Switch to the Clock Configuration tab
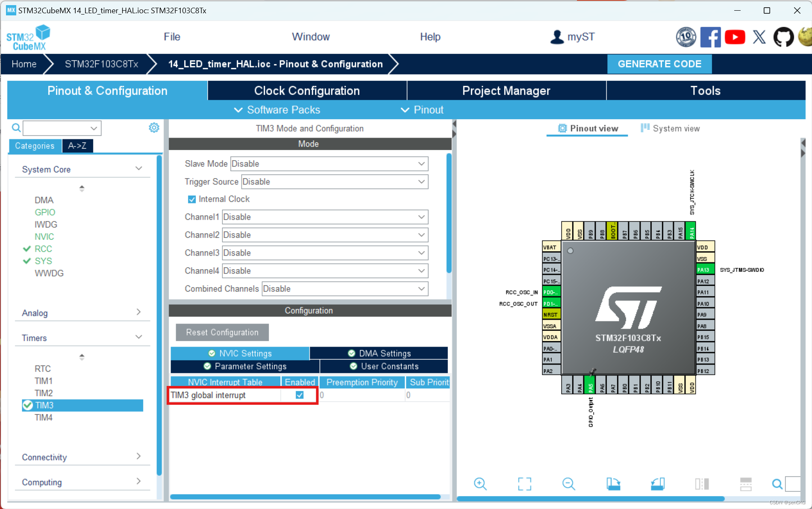Viewport: 812px width, 509px height. [307, 90]
